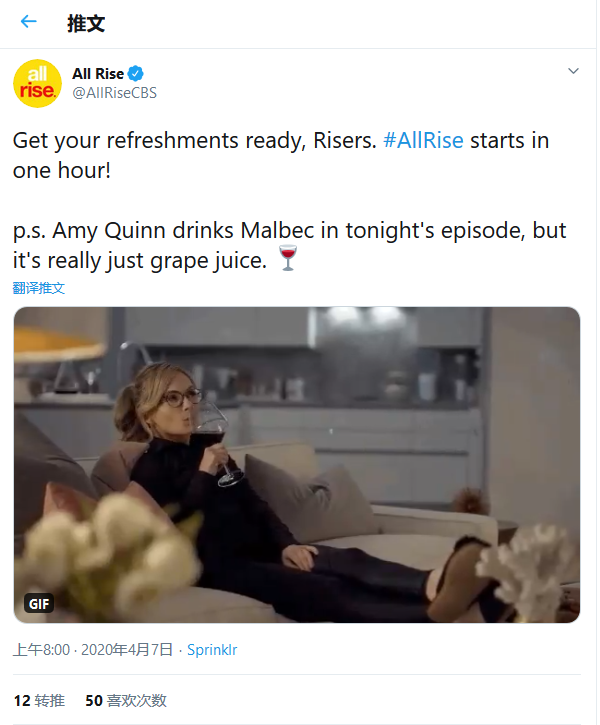Click the blue verified badge
This screenshot has height=725, width=600.
(135, 74)
